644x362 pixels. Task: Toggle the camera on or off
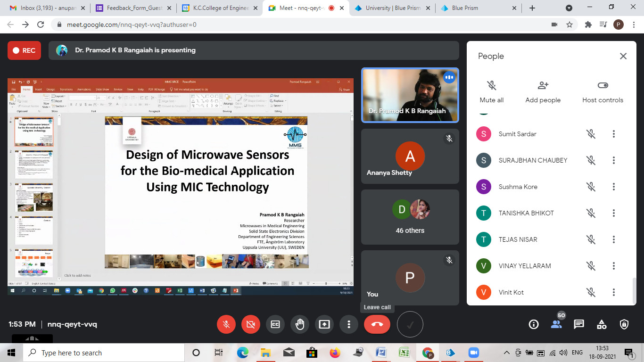[x=251, y=324]
